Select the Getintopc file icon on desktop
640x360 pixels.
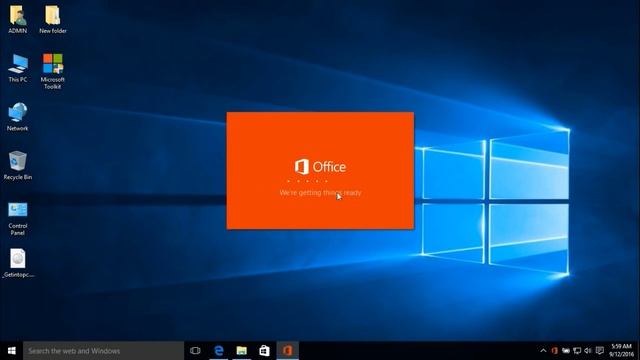[18, 263]
